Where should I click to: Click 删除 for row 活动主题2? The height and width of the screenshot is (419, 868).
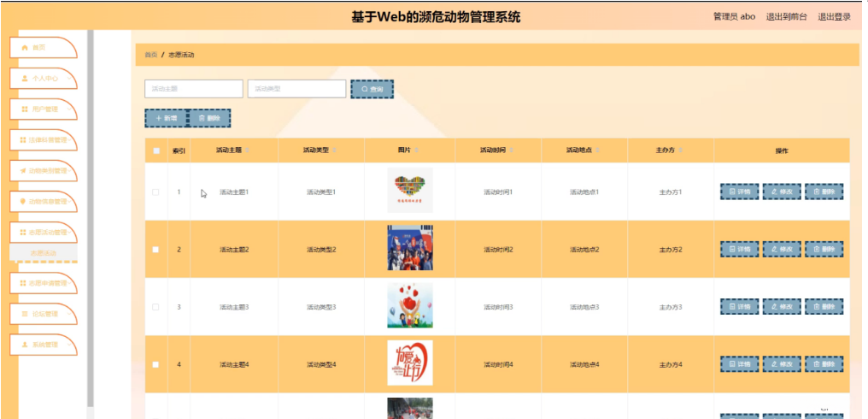click(x=824, y=250)
